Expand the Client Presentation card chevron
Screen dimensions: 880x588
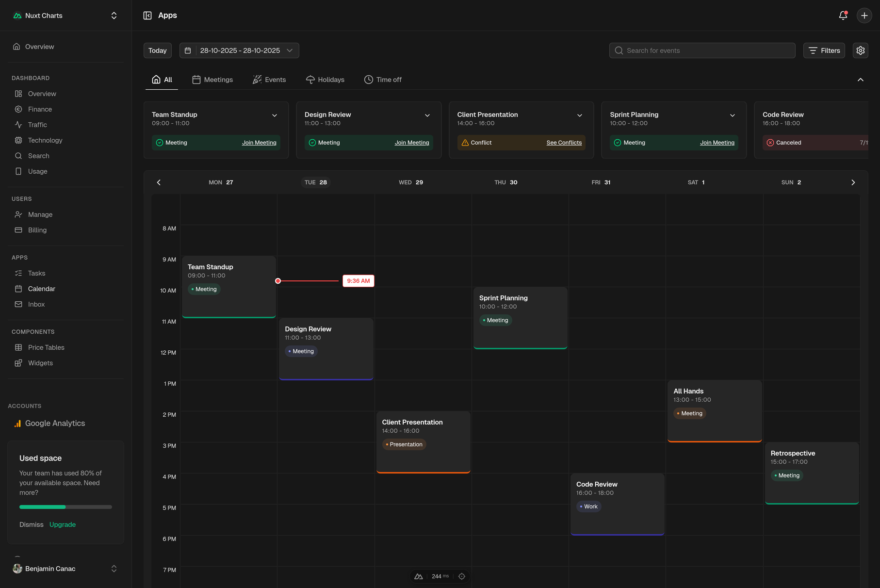click(579, 115)
